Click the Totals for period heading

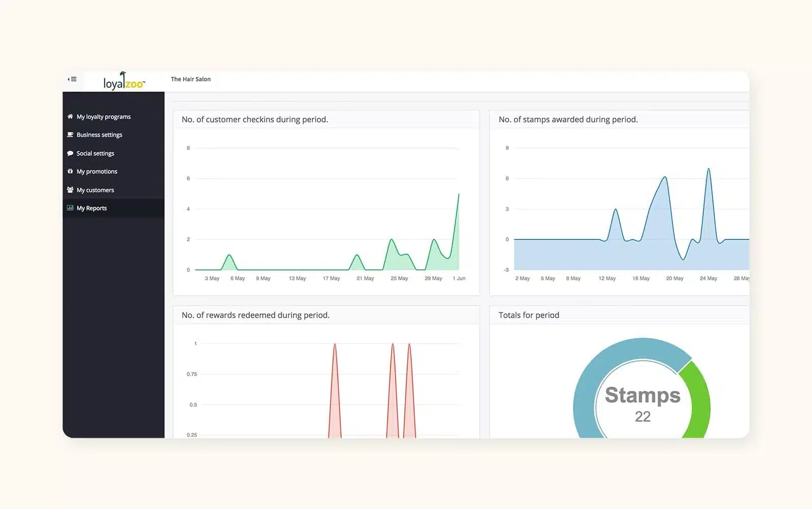(529, 315)
